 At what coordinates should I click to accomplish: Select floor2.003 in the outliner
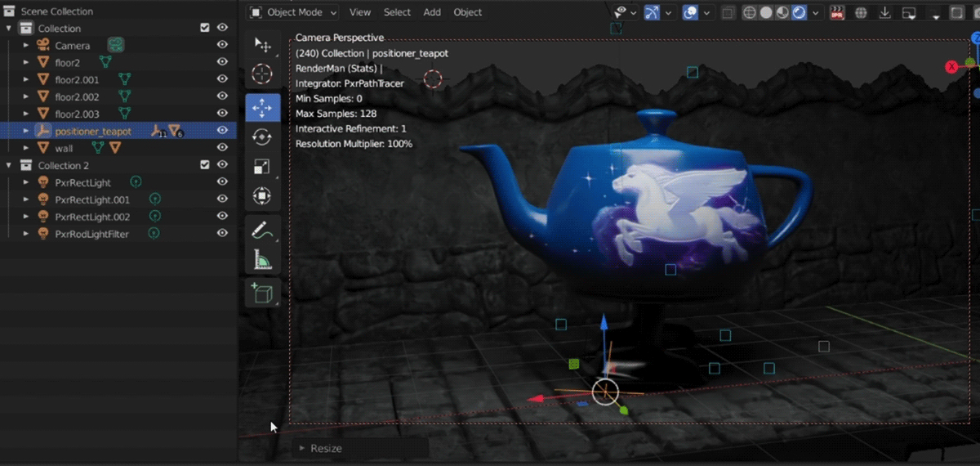point(77,114)
